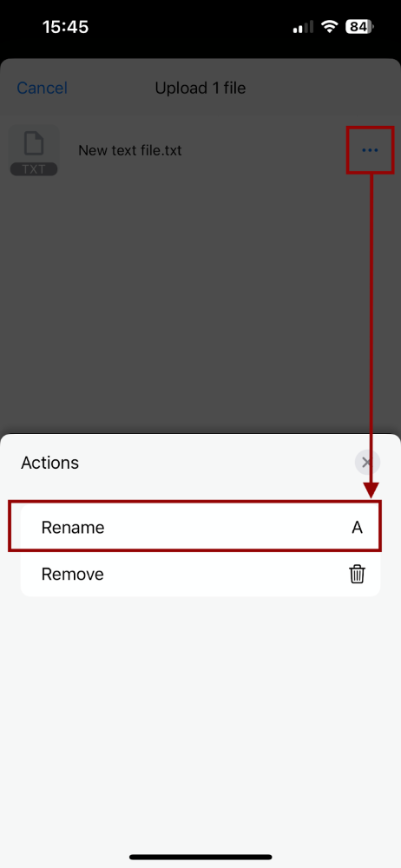The width and height of the screenshot is (401, 868).
Task: Open the three-dot file options menu
Action: pyautogui.click(x=370, y=150)
